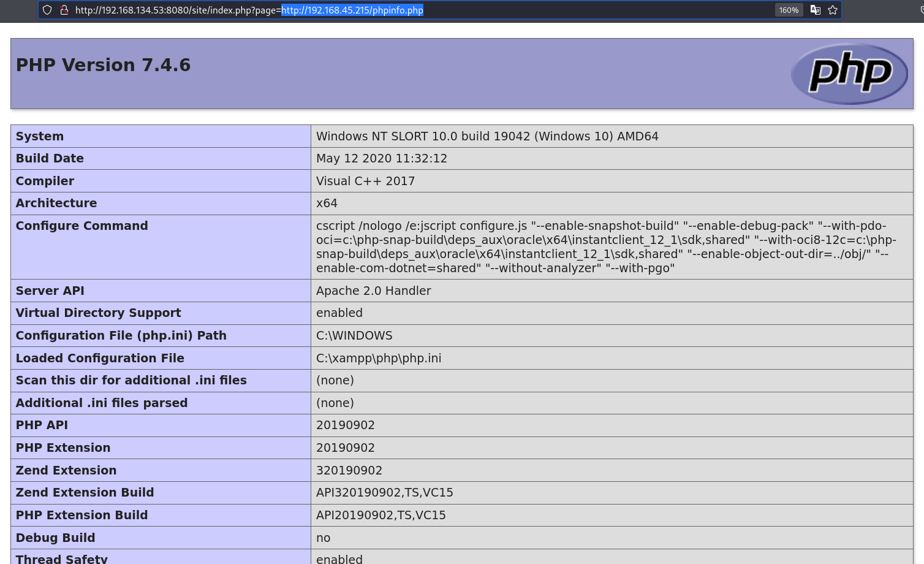Select '320190902' Zend Extension value

click(x=349, y=470)
